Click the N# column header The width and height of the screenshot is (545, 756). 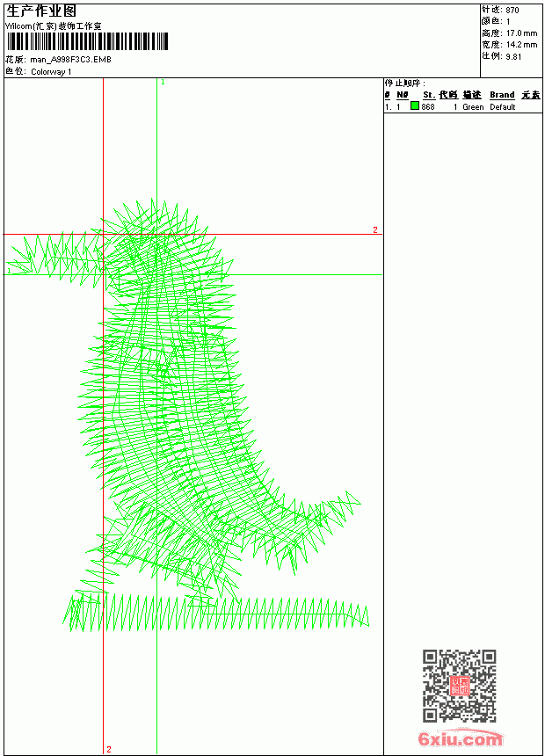tap(403, 95)
